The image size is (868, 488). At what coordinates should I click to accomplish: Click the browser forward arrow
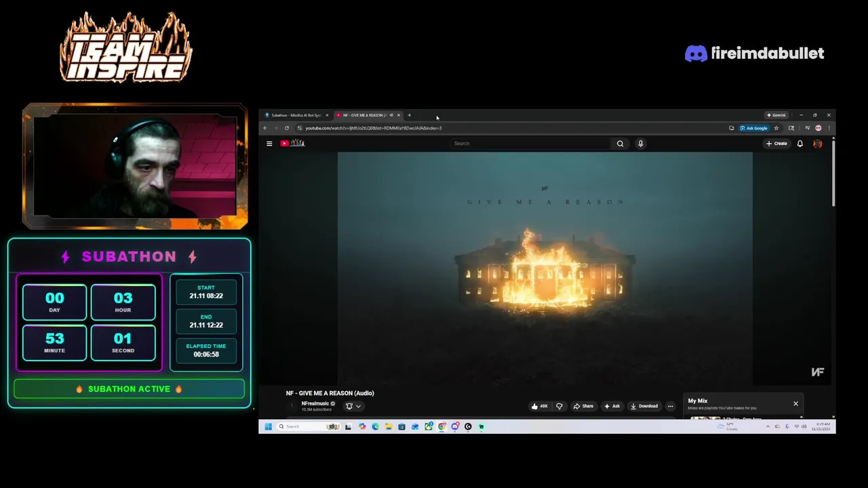(275, 128)
